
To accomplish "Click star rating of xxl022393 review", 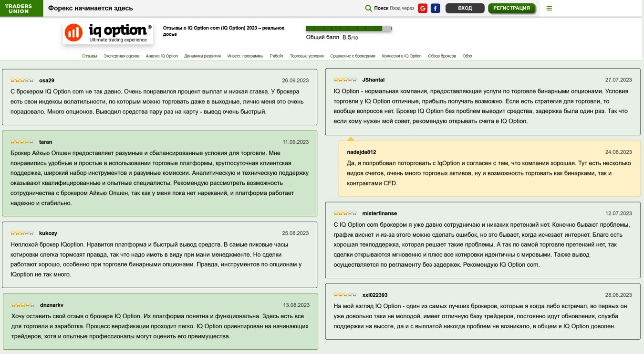I will [x=345, y=294].
